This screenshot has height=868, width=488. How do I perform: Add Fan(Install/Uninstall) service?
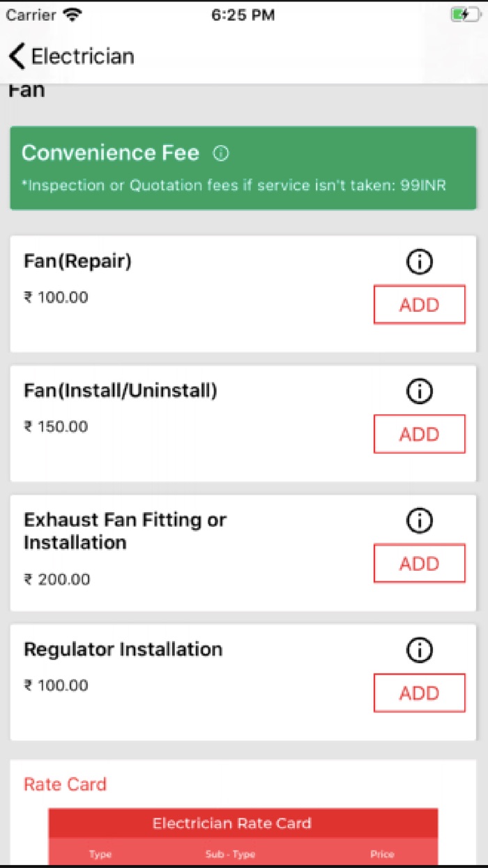point(419,434)
